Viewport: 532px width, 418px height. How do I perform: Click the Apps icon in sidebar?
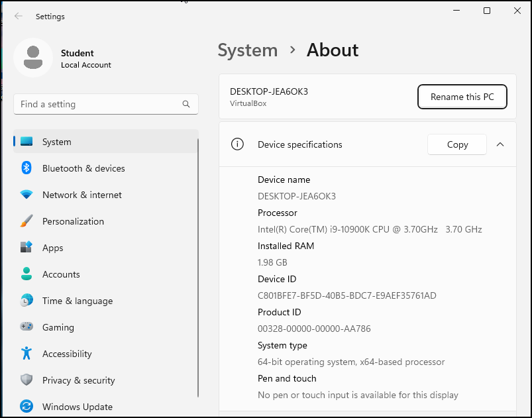coord(27,247)
